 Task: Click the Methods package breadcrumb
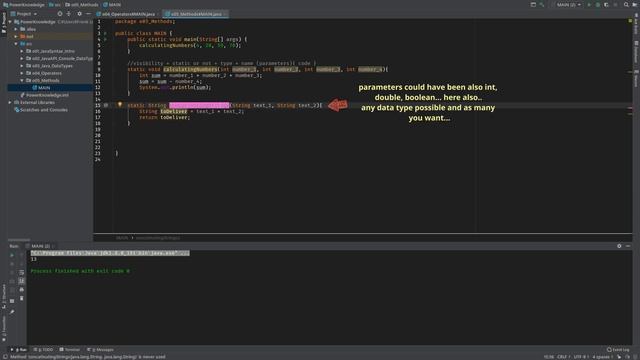tap(82, 4)
